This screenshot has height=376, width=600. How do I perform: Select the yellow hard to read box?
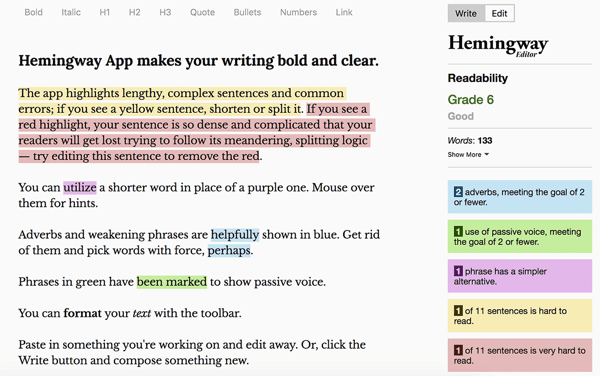(520, 316)
